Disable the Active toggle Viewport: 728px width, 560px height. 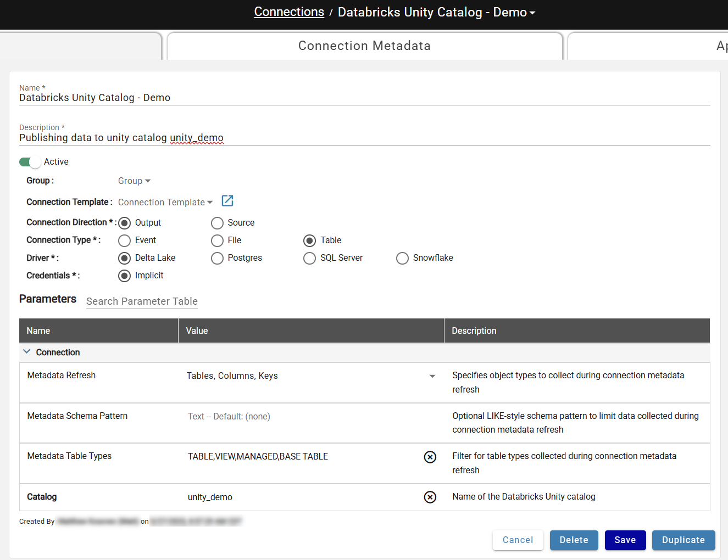point(30,162)
